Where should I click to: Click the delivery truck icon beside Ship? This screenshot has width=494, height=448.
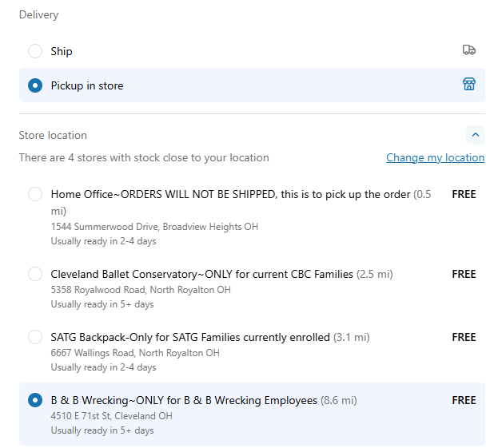tap(468, 50)
